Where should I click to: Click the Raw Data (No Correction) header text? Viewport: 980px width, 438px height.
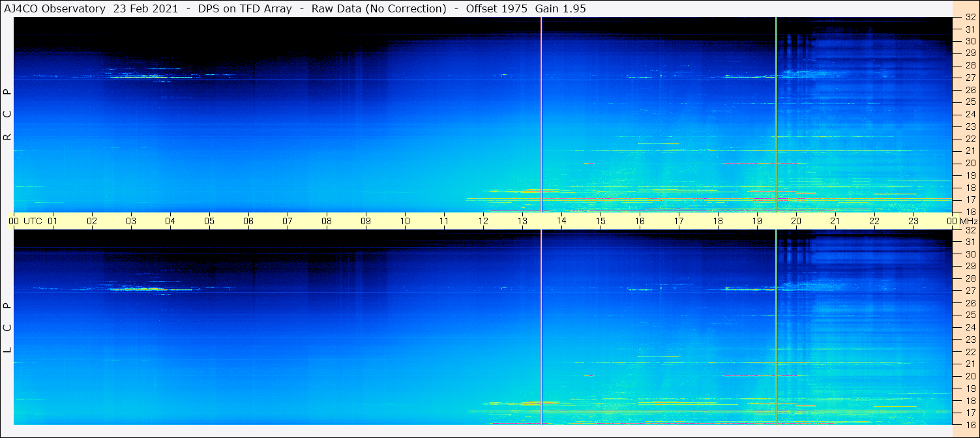point(379,8)
